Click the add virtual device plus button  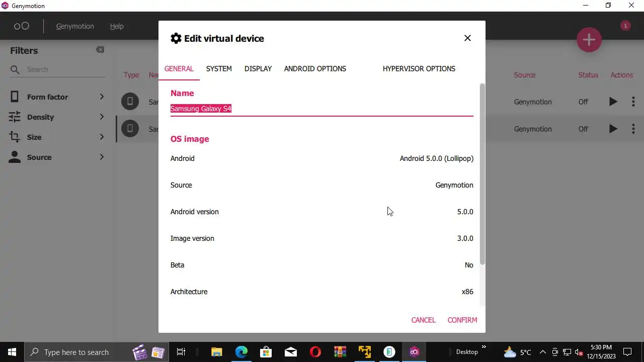pos(589,40)
